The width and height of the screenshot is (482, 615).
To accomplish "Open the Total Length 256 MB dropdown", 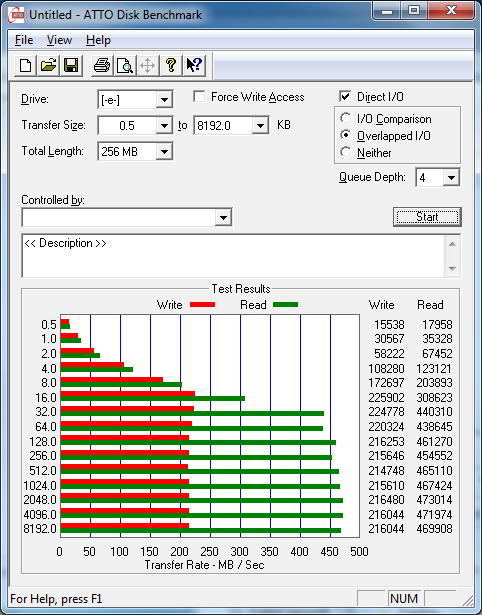I will tap(164, 151).
